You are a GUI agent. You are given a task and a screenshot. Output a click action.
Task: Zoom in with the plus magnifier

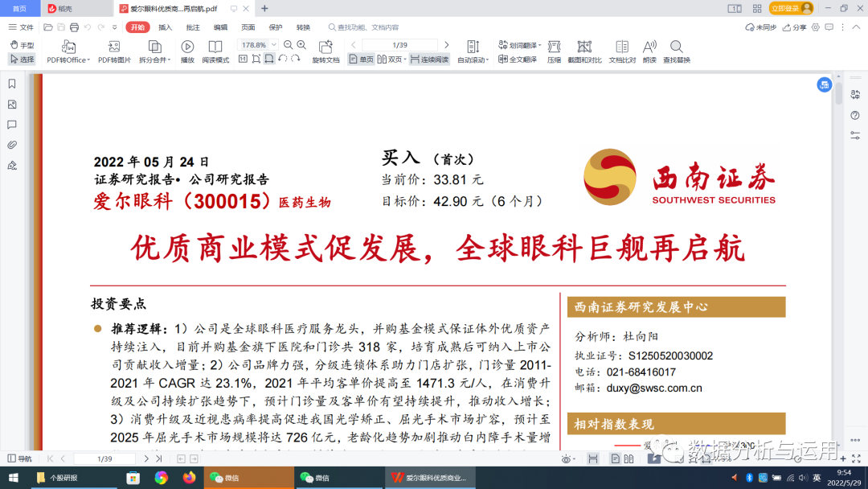tap(301, 45)
